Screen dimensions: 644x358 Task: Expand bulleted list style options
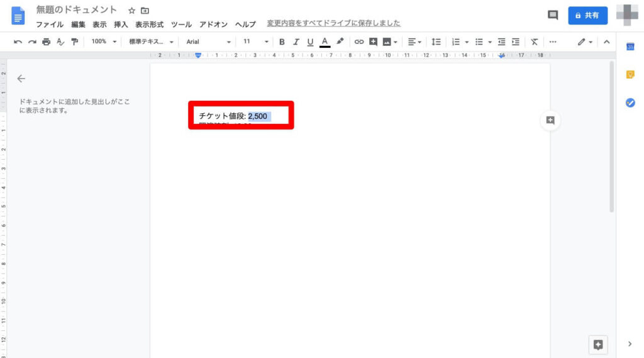(489, 42)
